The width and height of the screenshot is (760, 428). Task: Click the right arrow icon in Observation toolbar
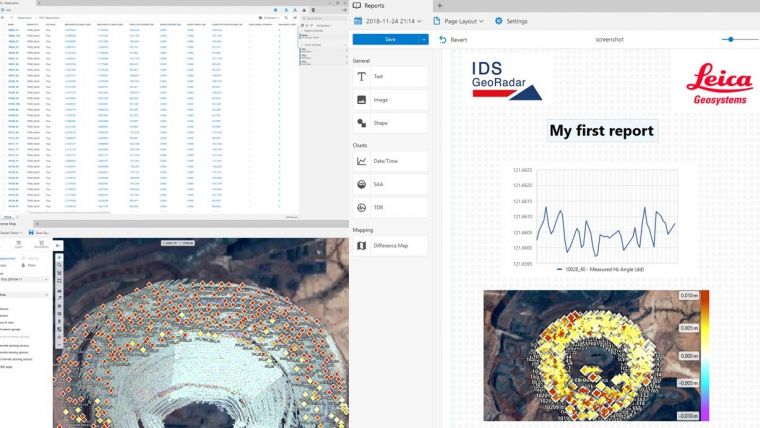point(344,10)
